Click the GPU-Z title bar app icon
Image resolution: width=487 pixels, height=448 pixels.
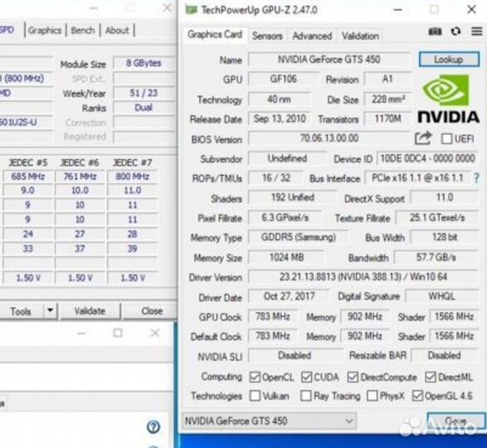pyautogui.click(x=191, y=10)
